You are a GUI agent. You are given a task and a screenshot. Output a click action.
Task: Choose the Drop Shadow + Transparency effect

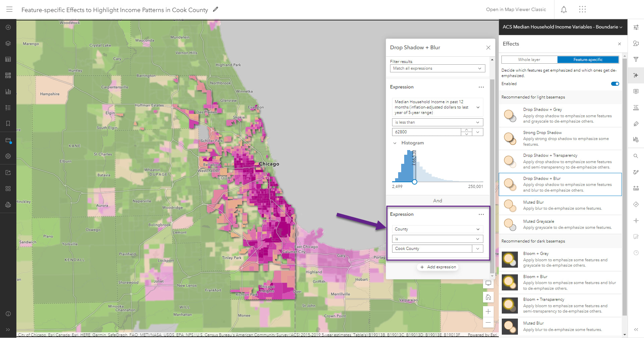coord(560,161)
